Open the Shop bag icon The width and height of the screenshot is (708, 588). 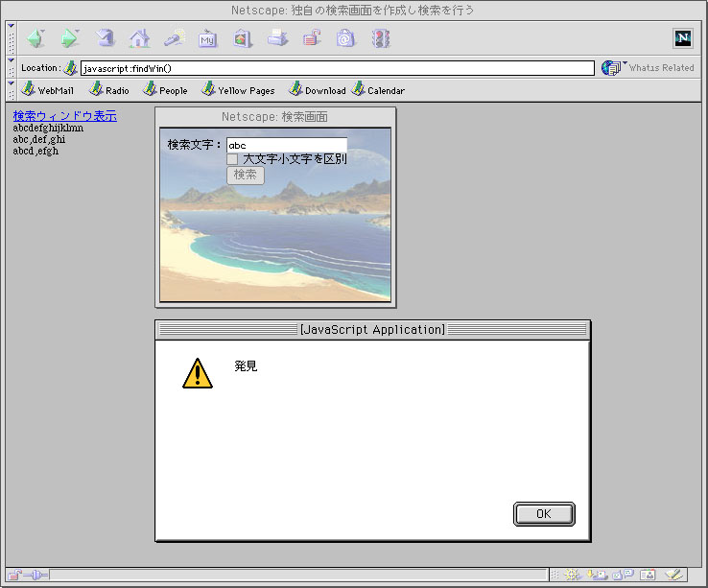tap(346, 38)
